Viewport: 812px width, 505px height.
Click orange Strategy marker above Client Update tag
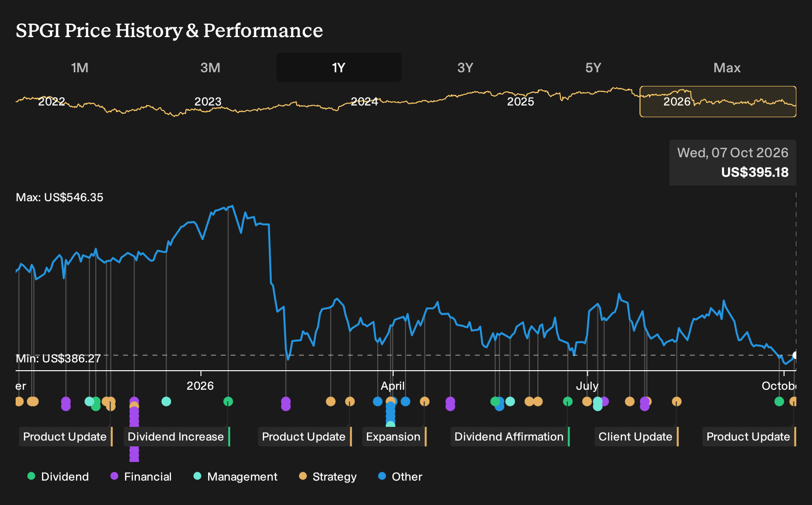click(677, 401)
